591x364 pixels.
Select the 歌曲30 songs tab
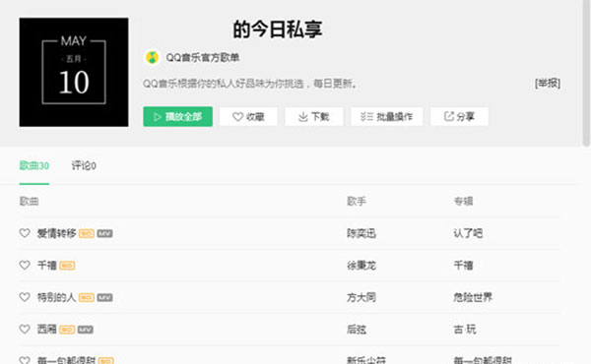[34, 165]
